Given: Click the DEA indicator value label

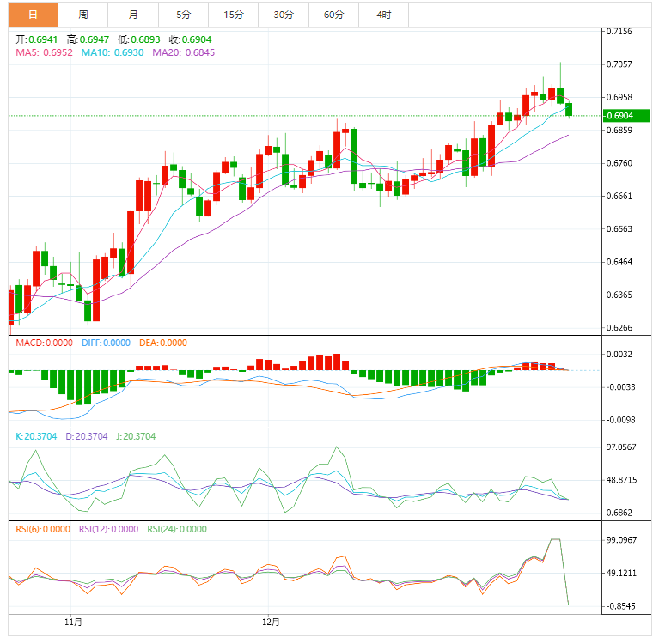Looking at the screenshot, I should 162,343.
